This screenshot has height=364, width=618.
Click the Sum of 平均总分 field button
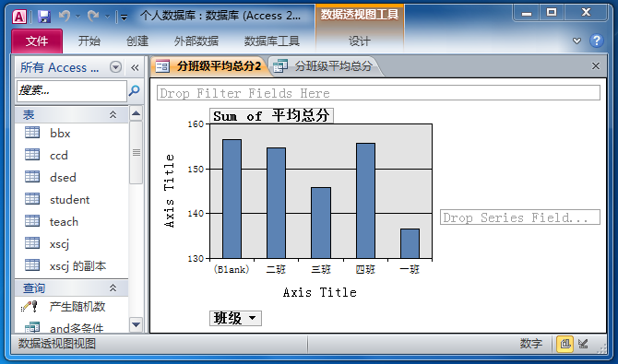(271, 116)
